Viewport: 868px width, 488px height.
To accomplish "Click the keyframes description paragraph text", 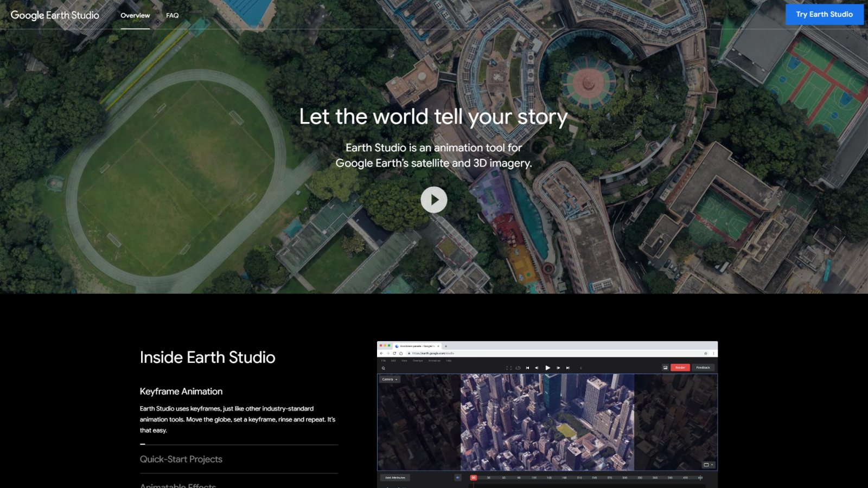I will [238, 419].
